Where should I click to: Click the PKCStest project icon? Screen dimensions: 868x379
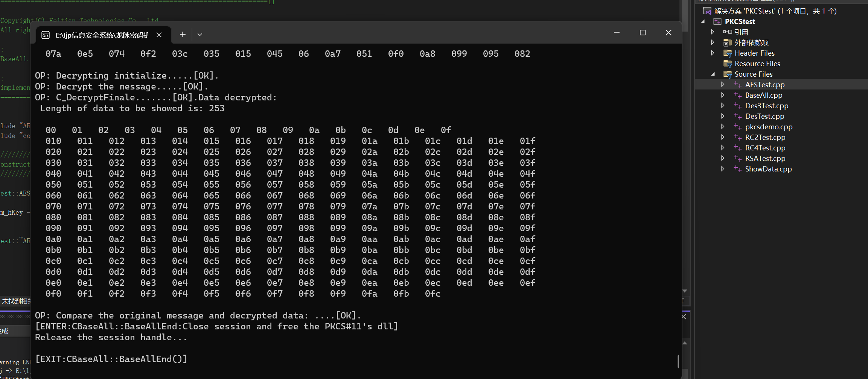click(x=717, y=21)
